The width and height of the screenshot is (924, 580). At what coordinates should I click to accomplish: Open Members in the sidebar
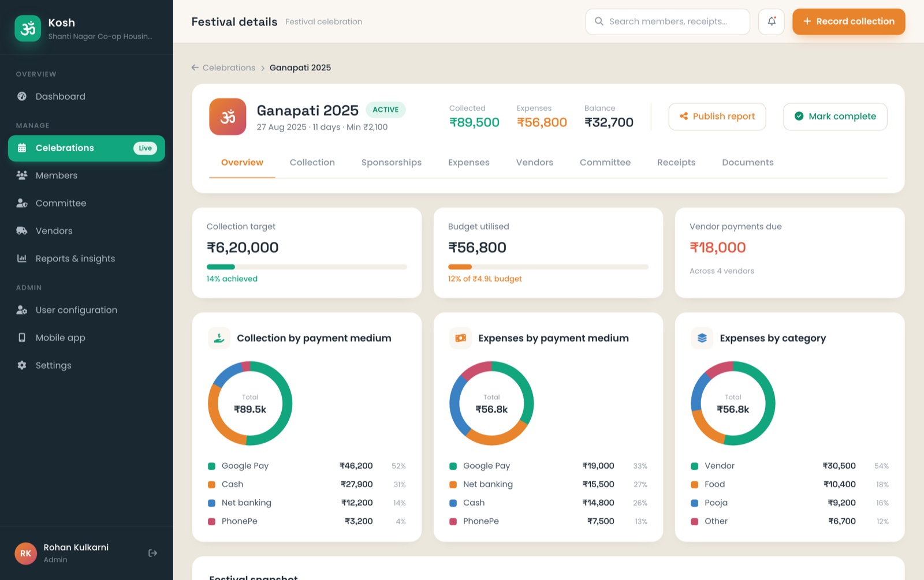[87, 175]
